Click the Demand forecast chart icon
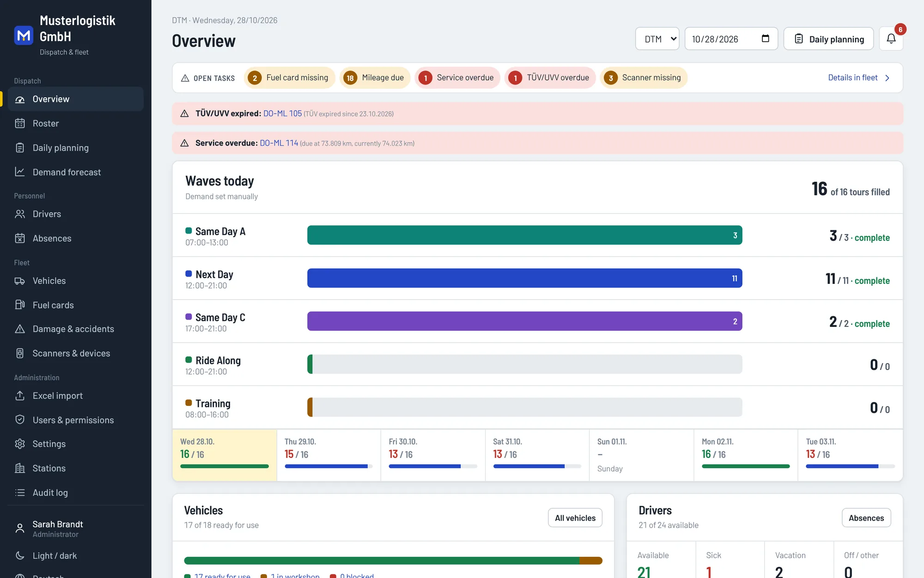The image size is (924, 578). click(x=20, y=172)
